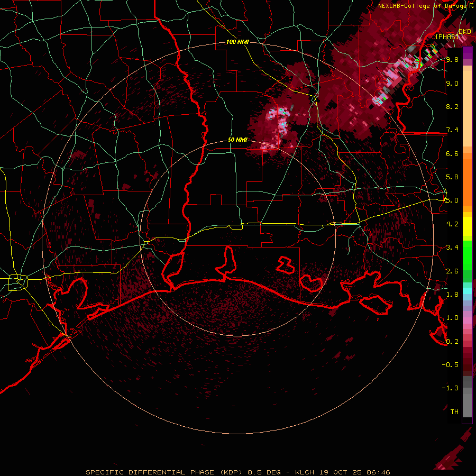Pick the yellow segment of the color bar
The height and width of the screenshot is (476, 476).
[467, 226]
